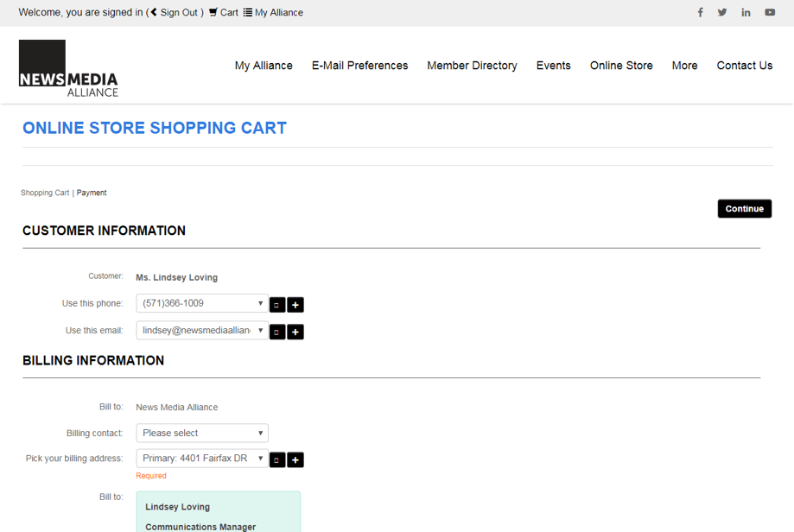This screenshot has width=794, height=532.
Task: Click the square button beside the phone dropdown
Action: [277, 305]
